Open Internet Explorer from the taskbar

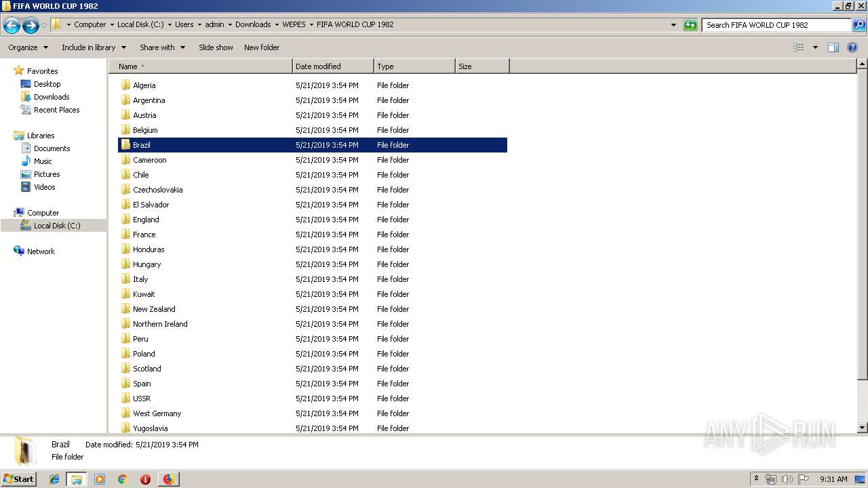pyautogui.click(x=54, y=479)
